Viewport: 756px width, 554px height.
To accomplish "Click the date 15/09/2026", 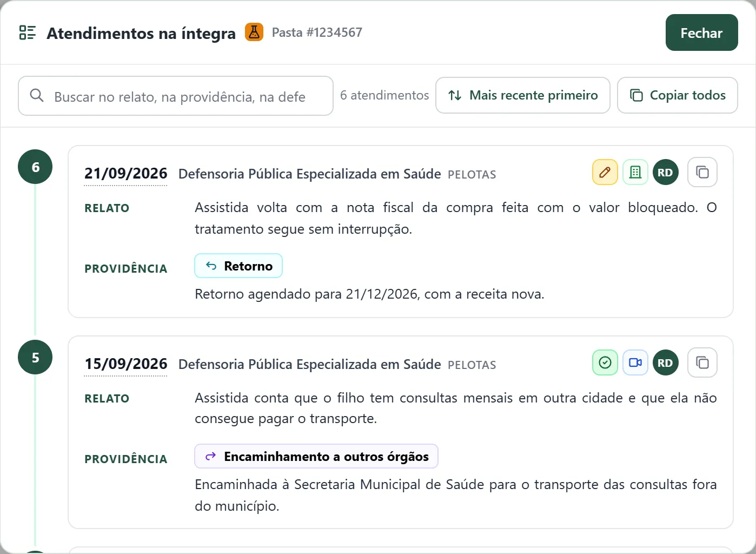I will tap(125, 364).
